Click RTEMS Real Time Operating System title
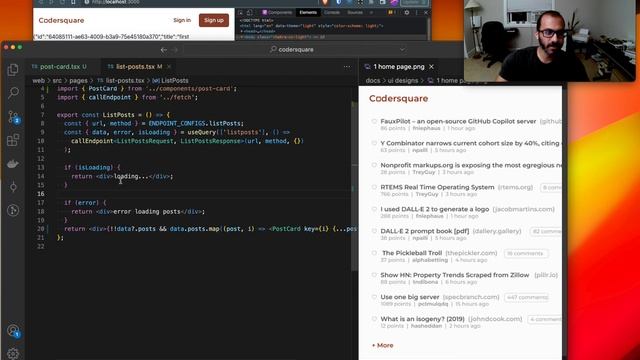The image size is (640, 360). pos(437,187)
